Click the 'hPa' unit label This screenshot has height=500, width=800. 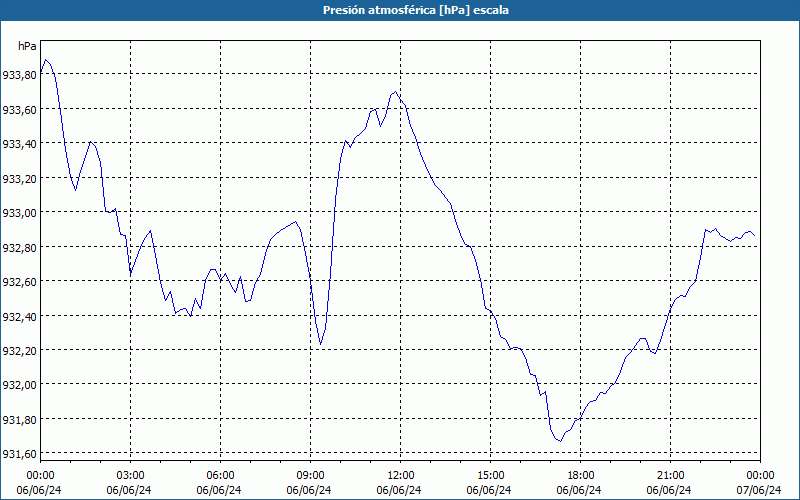click(27, 46)
